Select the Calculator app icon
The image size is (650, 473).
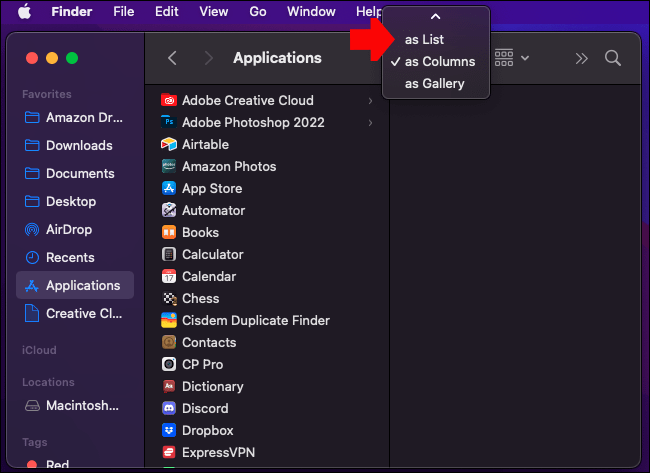tap(169, 254)
